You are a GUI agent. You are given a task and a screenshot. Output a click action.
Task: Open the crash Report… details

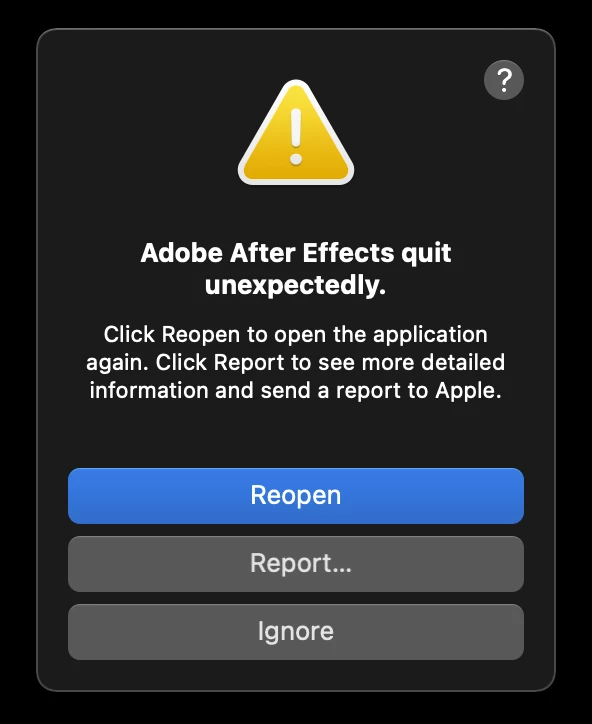pyautogui.click(x=296, y=564)
